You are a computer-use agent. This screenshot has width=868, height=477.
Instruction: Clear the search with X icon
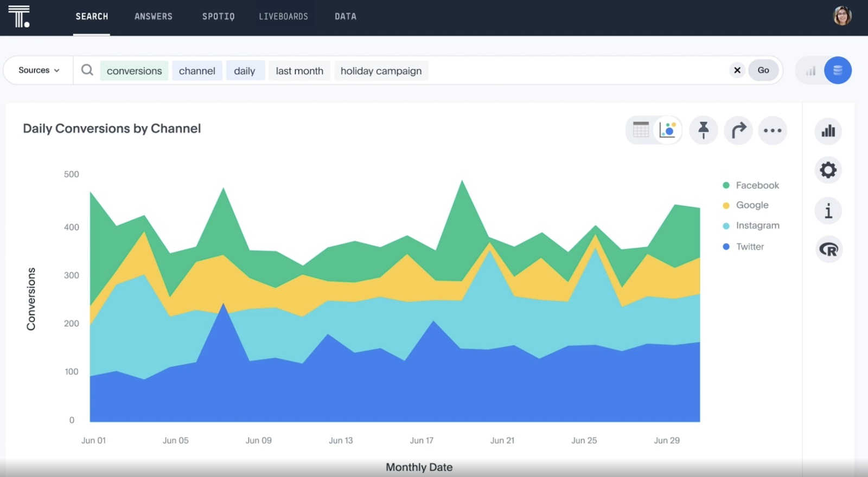pyautogui.click(x=737, y=70)
